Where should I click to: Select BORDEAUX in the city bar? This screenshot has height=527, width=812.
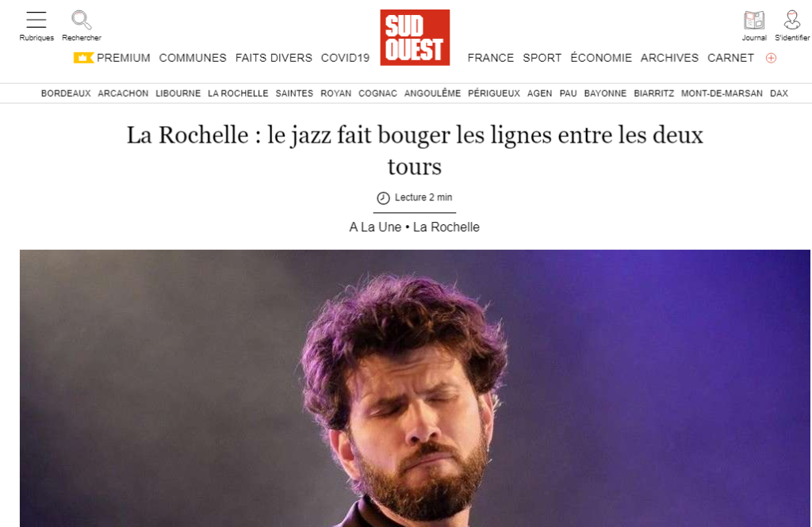66,94
